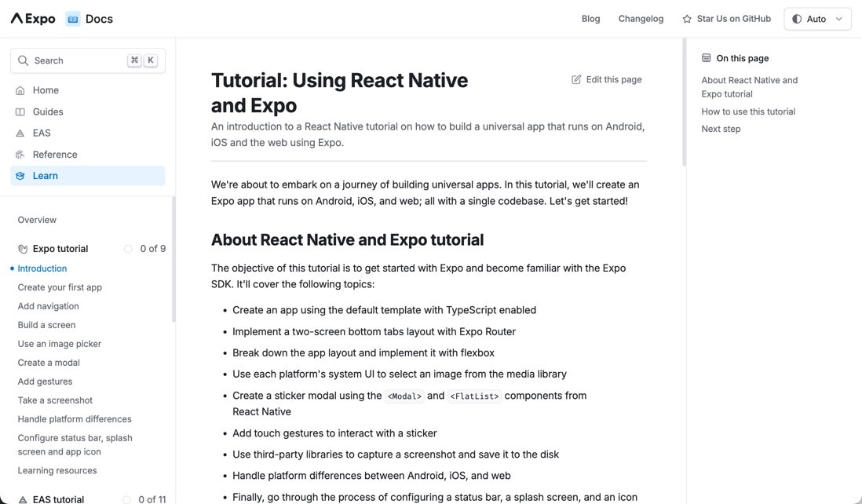862x504 pixels.
Task: Open Build a screen chapter
Action: point(47,325)
